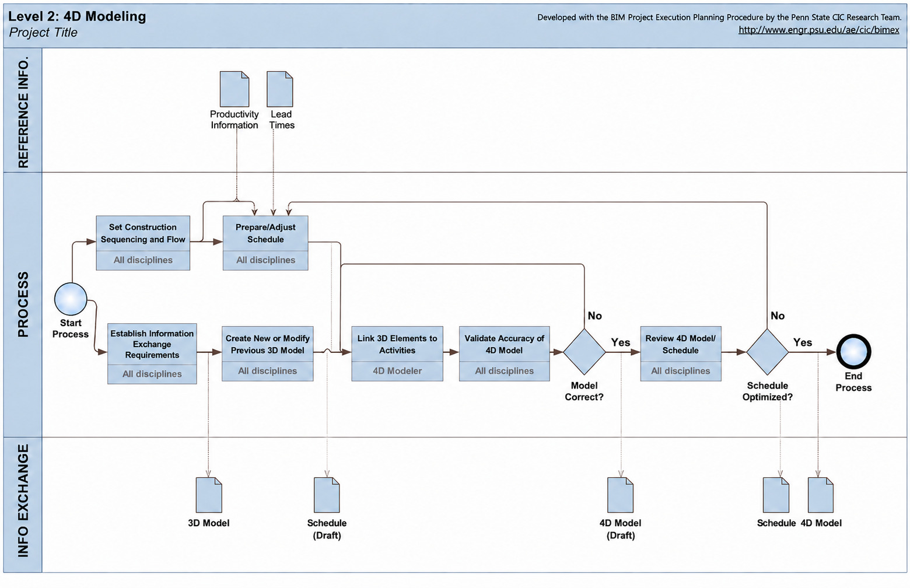Click the Productivity Information document icon
910x588 pixels.
click(x=235, y=89)
